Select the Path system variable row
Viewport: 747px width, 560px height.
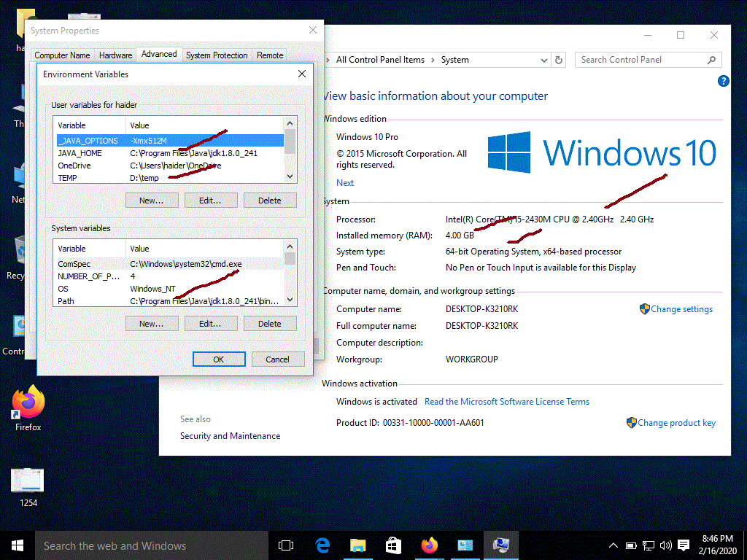tap(170, 301)
